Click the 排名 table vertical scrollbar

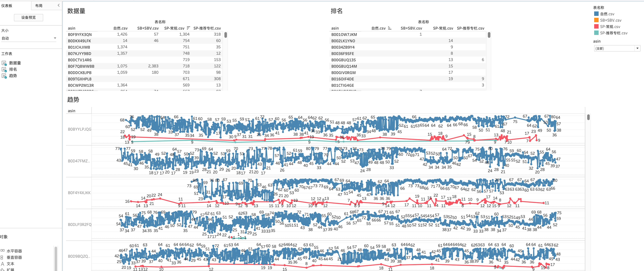tap(489, 35)
